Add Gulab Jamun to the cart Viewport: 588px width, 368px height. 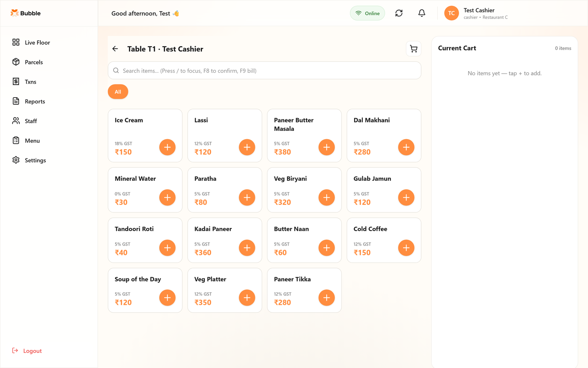pyautogui.click(x=406, y=198)
